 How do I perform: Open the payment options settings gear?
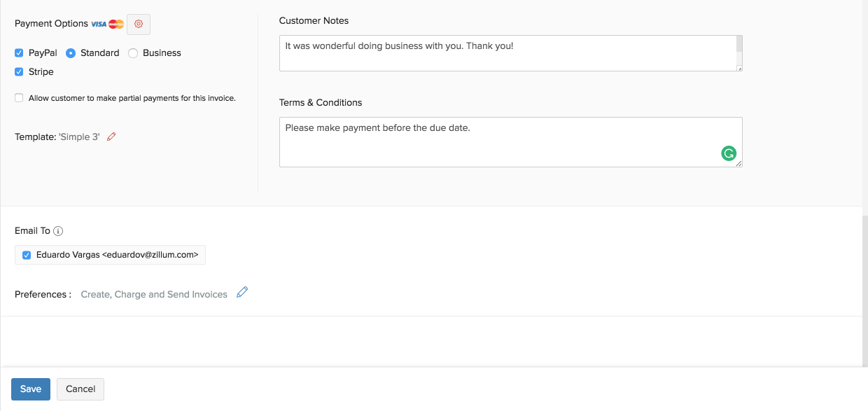(x=138, y=24)
